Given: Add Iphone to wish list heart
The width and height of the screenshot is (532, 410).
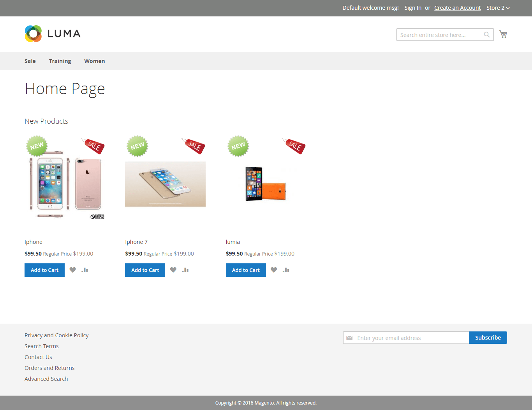Looking at the screenshot, I should coord(73,270).
